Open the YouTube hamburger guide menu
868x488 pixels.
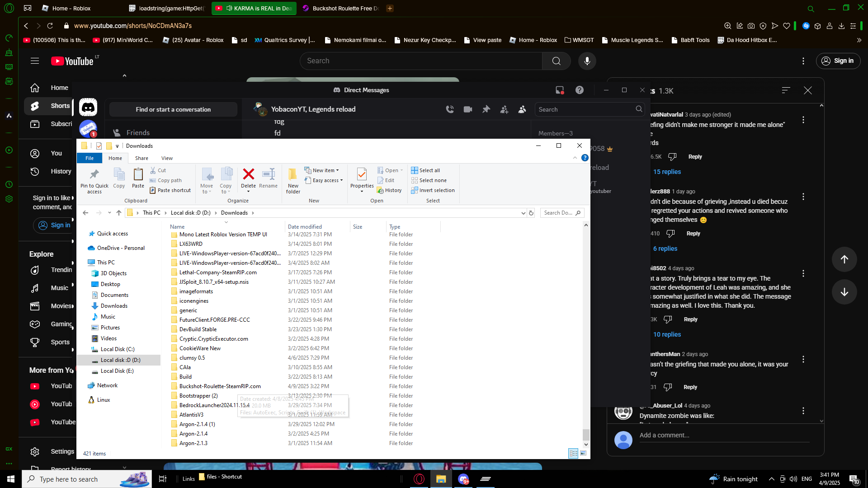click(x=35, y=61)
